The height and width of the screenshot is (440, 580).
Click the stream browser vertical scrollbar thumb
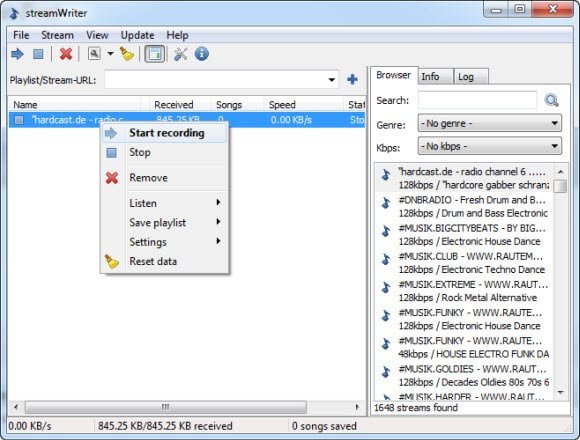click(x=561, y=186)
